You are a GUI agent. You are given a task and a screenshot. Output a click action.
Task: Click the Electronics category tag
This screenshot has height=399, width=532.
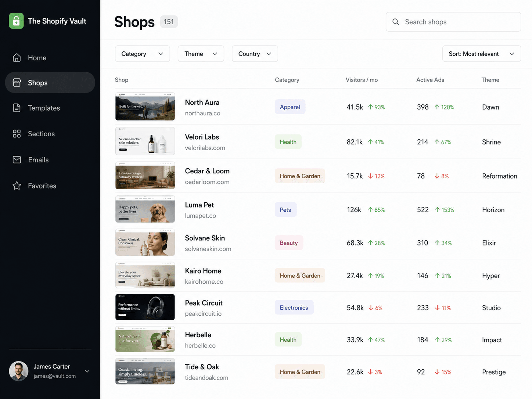(x=294, y=308)
